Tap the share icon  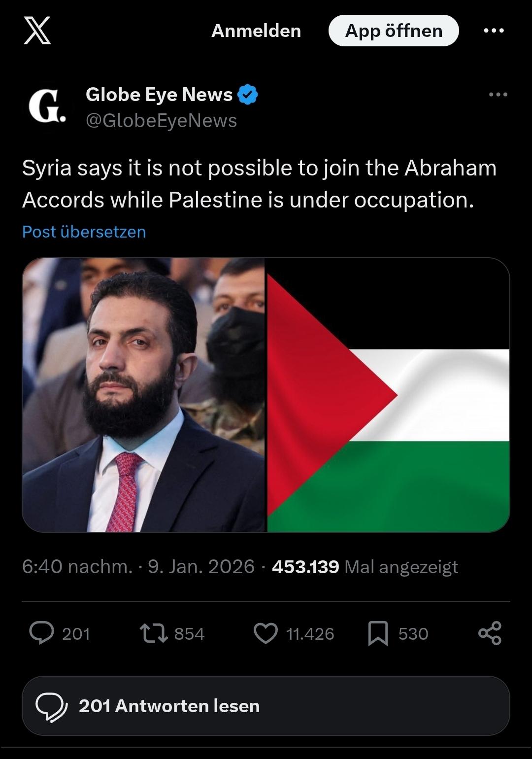click(x=490, y=633)
